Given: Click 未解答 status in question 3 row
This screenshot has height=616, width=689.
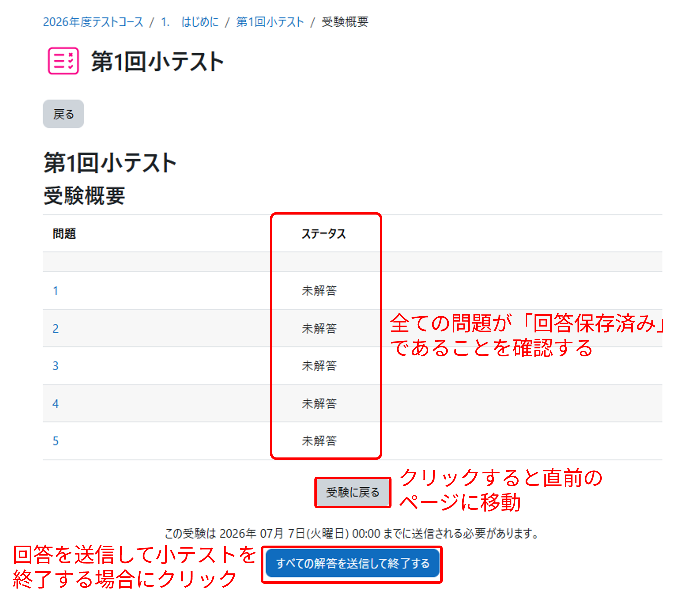Looking at the screenshot, I should (319, 366).
